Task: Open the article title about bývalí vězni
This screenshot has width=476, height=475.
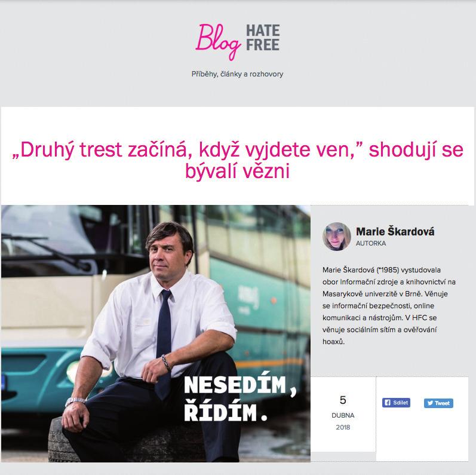Action: click(238, 160)
